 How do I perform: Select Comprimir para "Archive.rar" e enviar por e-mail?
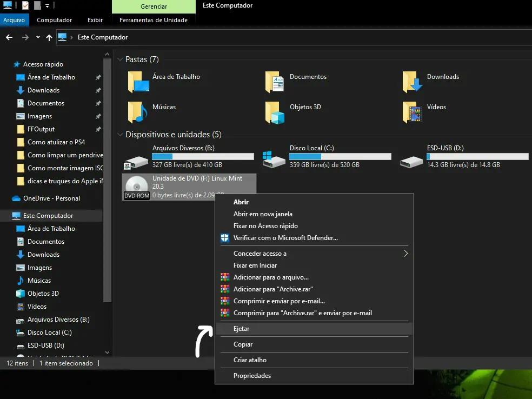tap(314, 313)
